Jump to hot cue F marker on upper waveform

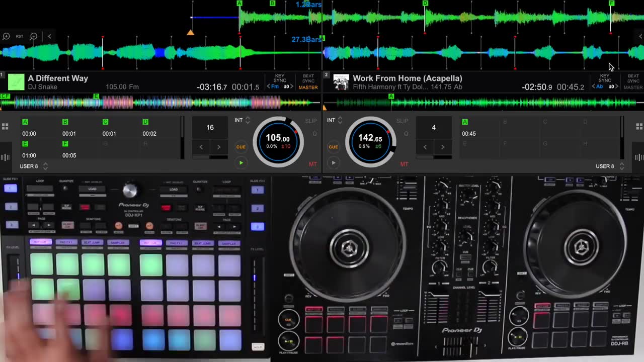612,3
